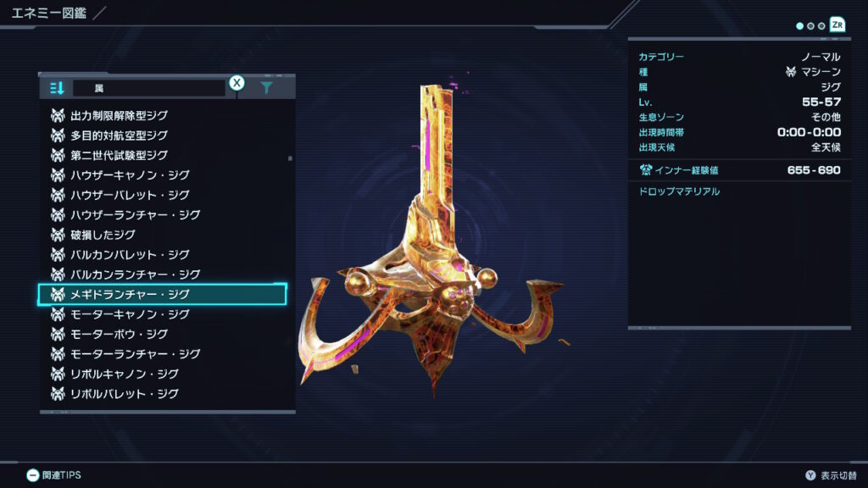Viewport: 868px width, 488px height.
Task: Clear the filter with X button
Action: click(x=237, y=83)
